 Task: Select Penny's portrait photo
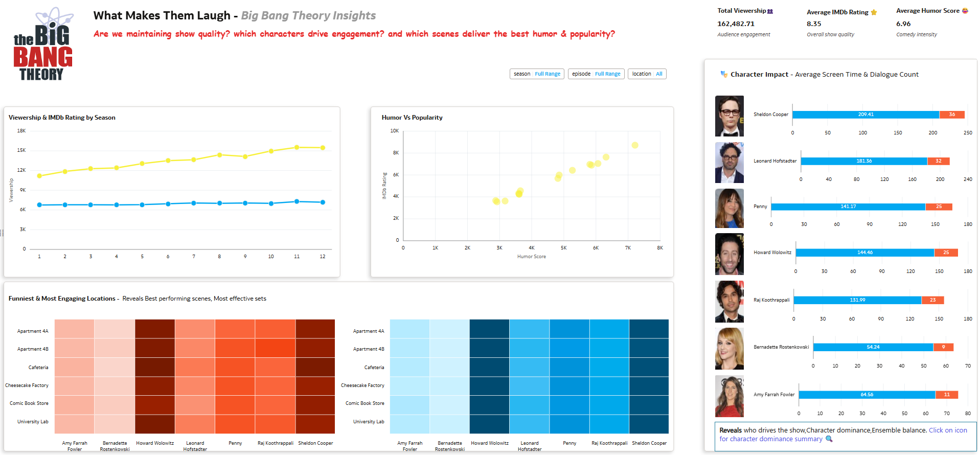pos(730,208)
